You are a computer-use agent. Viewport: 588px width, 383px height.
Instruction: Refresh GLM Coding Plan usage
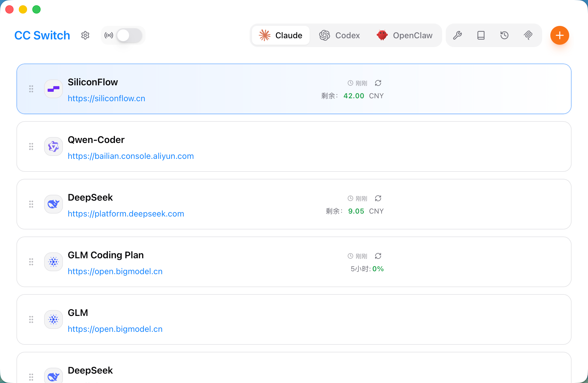[378, 256]
